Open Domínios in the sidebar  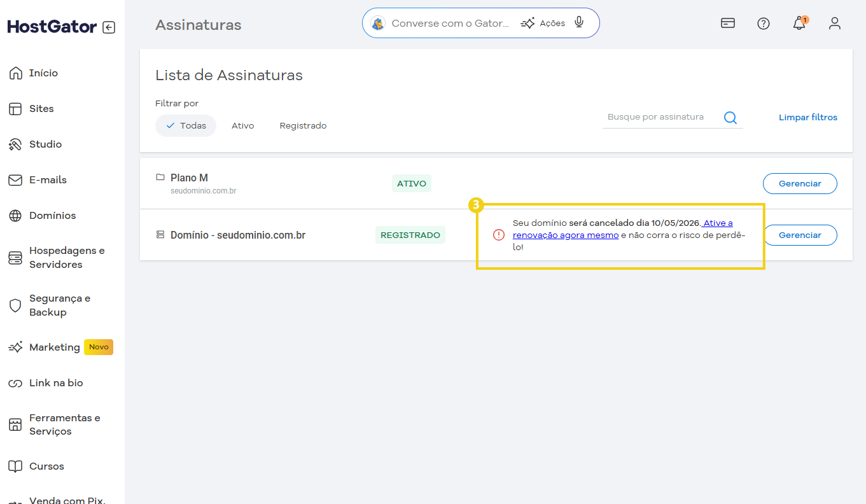[52, 216]
